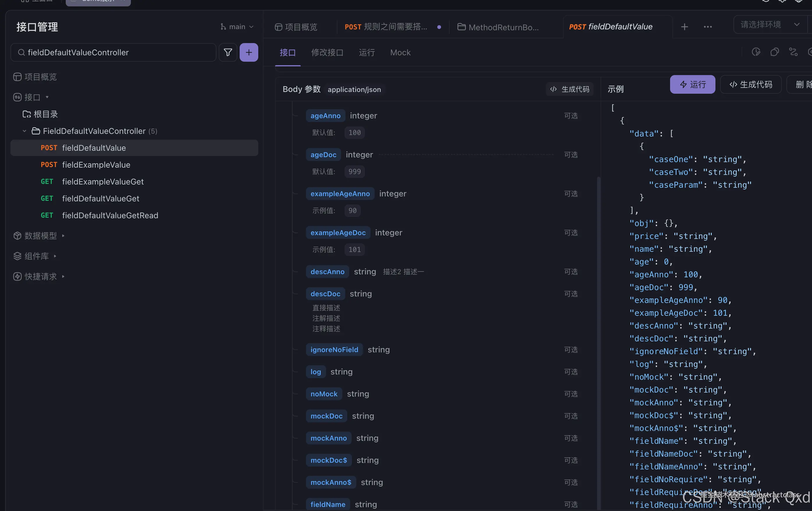Select GET fieldExampleValueGet in the tree

click(x=102, y=182)
